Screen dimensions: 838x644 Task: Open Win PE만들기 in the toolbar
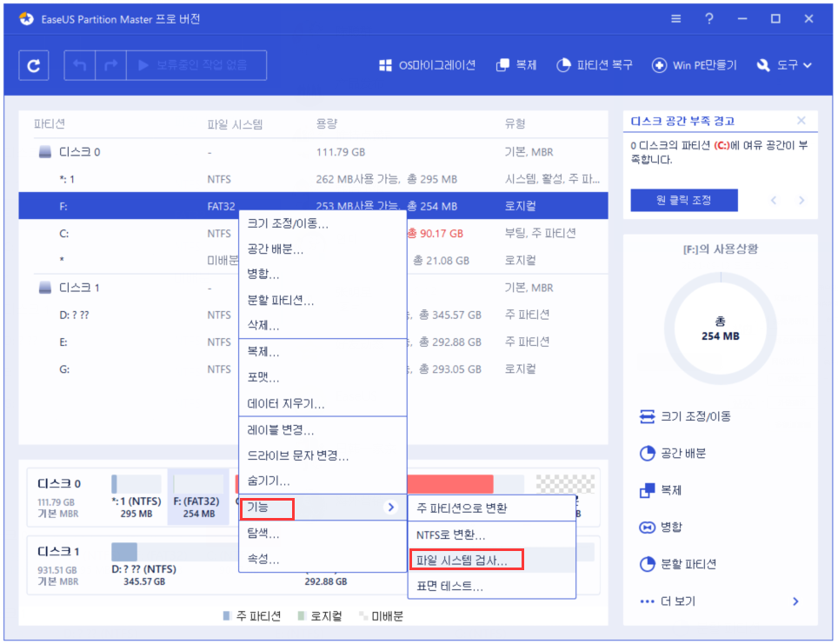[x=694, y=65]
